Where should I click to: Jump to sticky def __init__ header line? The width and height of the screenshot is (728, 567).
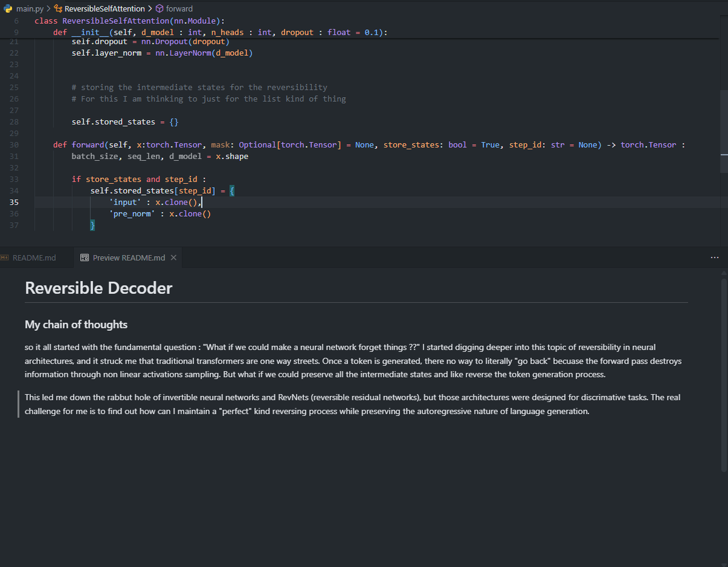221,32
